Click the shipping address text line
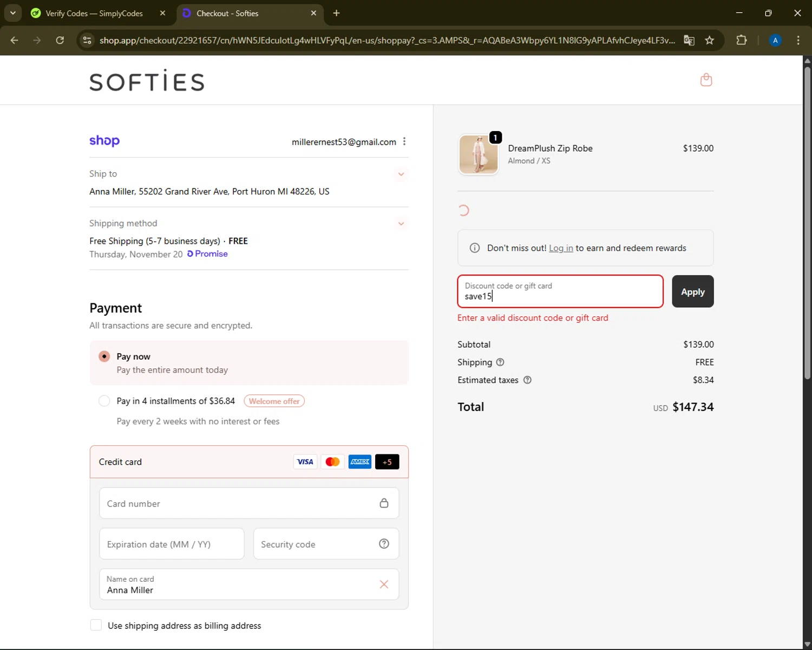Viewport: 812px width, 650px height. point(209,191)
